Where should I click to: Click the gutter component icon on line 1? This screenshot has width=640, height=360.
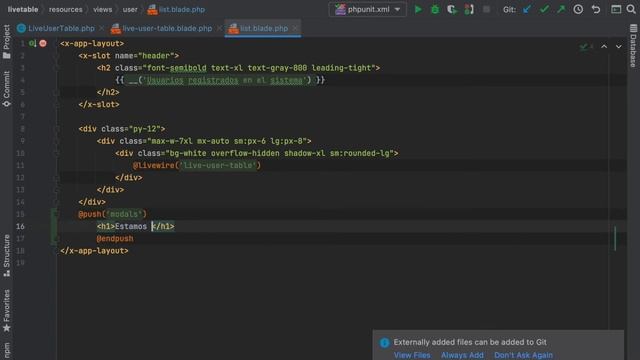click(x=32, y=43)
